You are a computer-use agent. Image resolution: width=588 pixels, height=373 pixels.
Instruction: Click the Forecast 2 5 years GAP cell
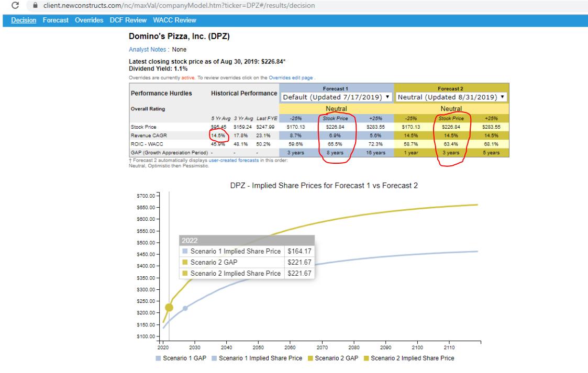(x=491, y=153)
